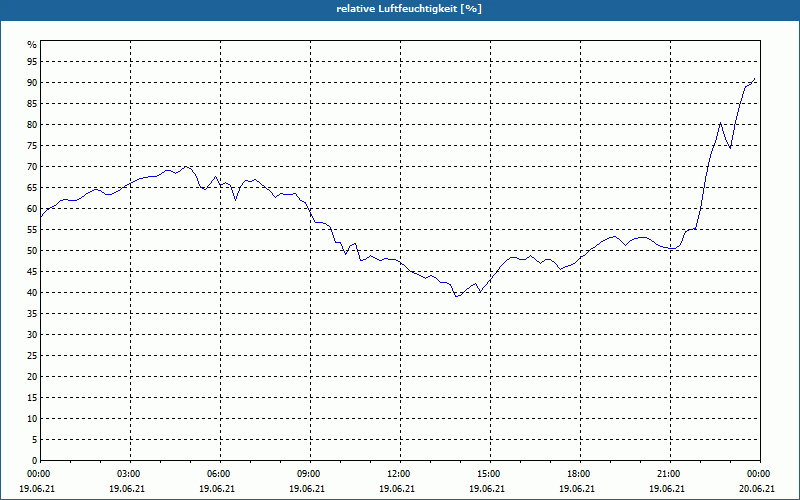Select the "03:00" time axis label
Screen dimensions: 800x500
[130, 474]
